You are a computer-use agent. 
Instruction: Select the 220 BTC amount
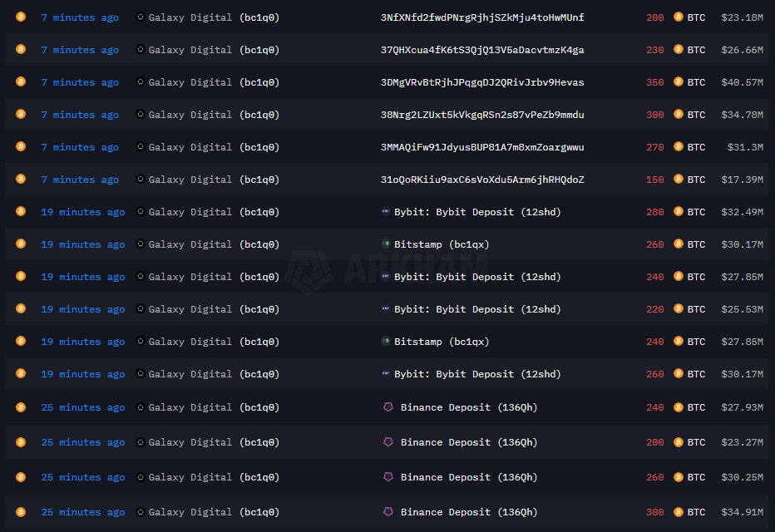[655, 309]
